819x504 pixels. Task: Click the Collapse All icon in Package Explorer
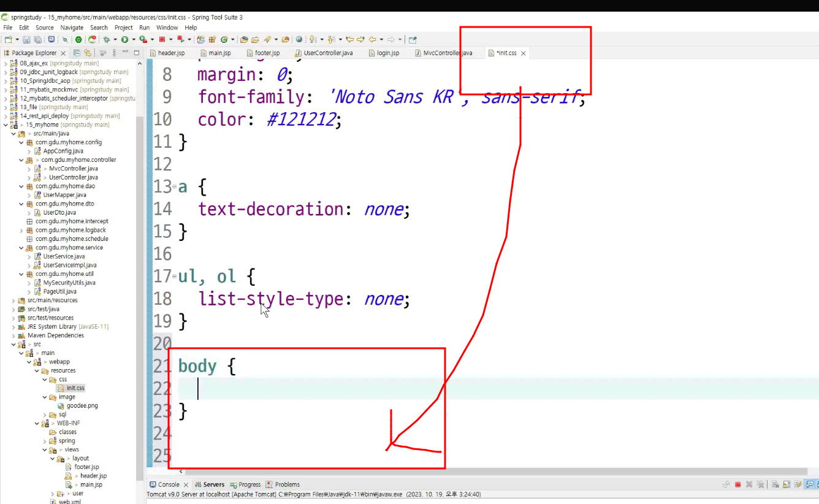tap(77, 53)
